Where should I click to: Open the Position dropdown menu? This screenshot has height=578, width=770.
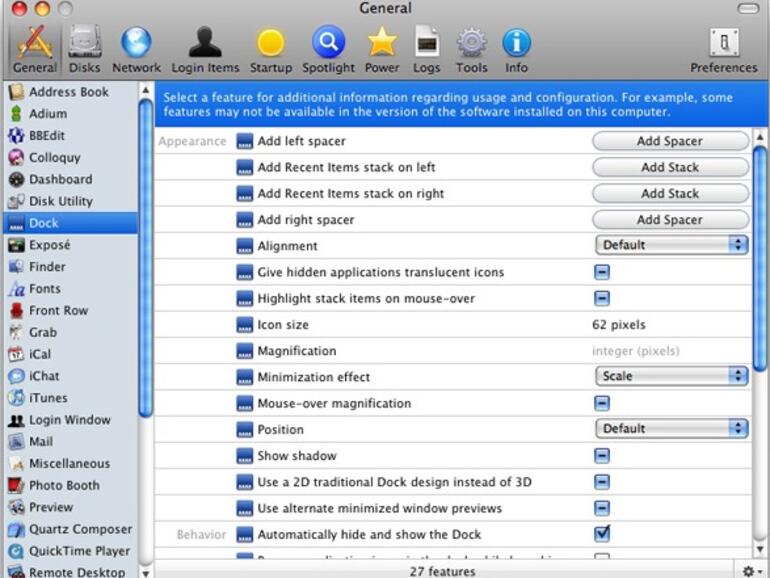point(671,429)
